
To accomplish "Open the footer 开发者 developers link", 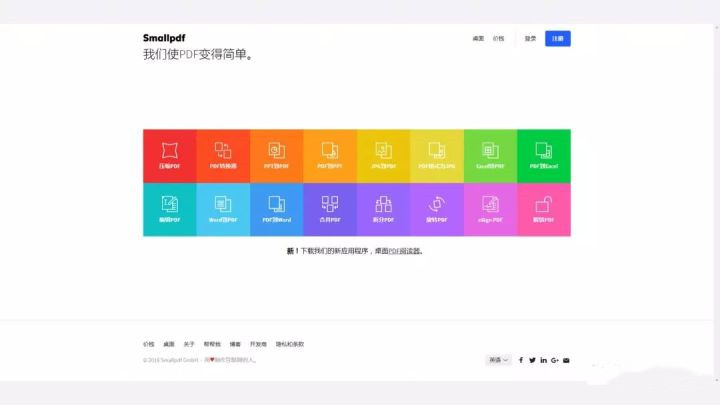I will click(x=258, y=344).
